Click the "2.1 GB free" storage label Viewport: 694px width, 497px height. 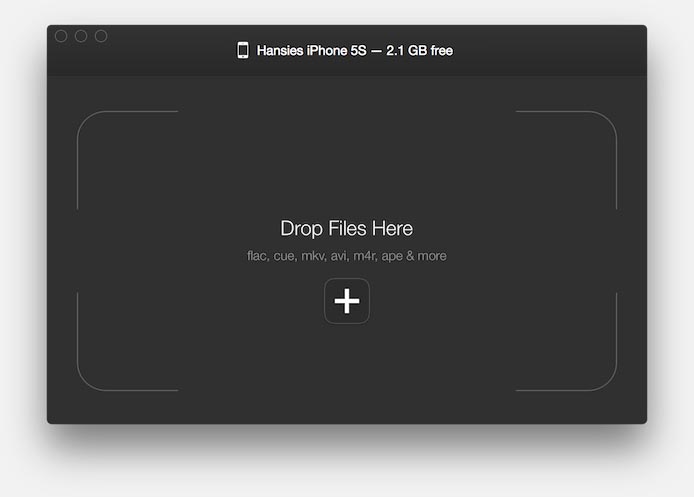[419, 50]
